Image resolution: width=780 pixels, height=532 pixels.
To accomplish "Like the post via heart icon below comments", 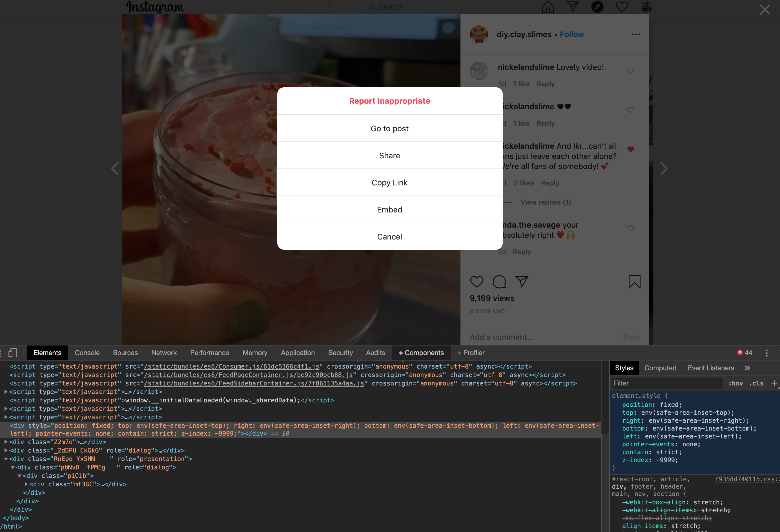I will point(477,281).
